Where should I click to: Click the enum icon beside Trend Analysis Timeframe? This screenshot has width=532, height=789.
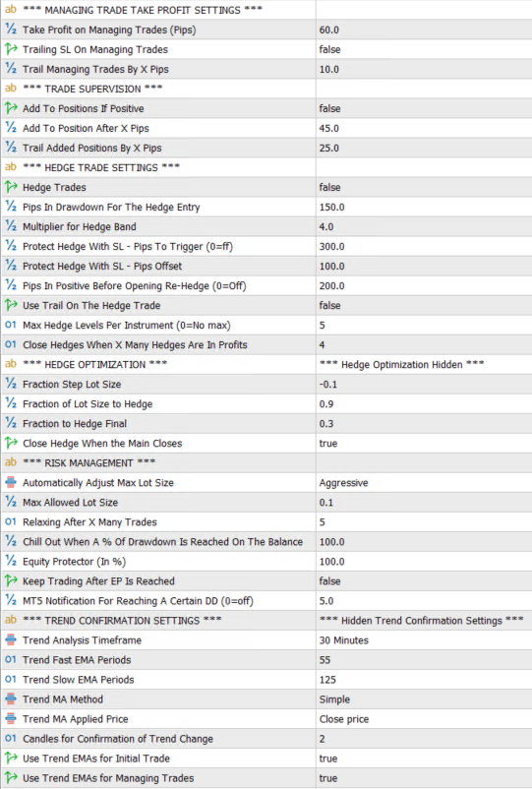(11, 639)
